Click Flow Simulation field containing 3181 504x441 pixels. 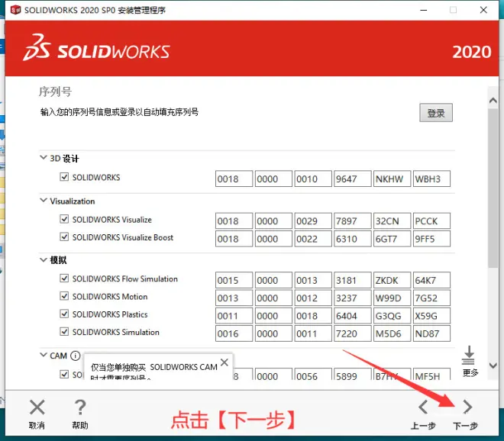[353, 280]
